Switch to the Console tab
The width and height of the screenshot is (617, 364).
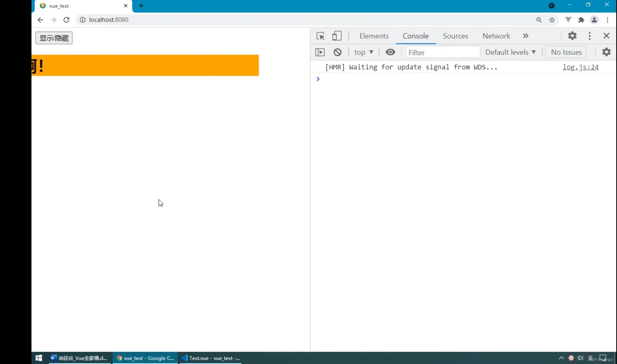pos(415,36)
